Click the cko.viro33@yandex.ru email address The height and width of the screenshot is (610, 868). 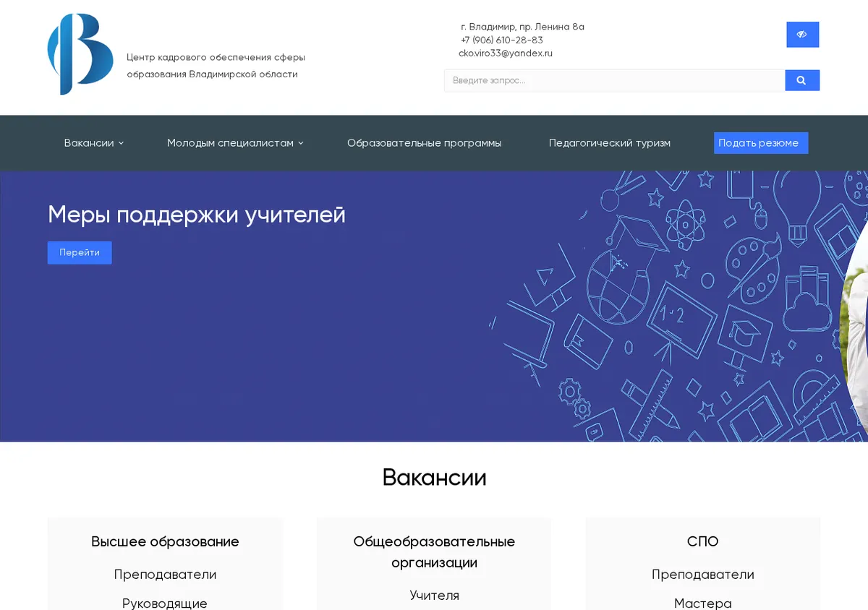pos(506,53)
